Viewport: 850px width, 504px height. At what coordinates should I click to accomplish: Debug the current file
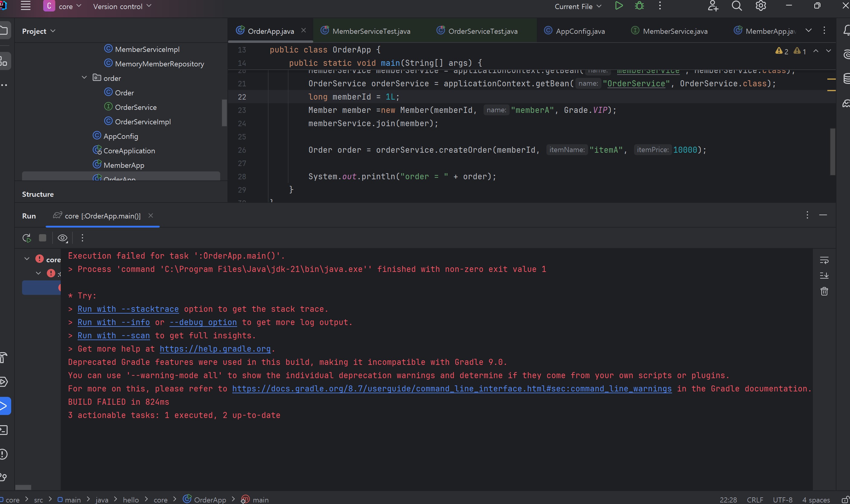[639, 6]
